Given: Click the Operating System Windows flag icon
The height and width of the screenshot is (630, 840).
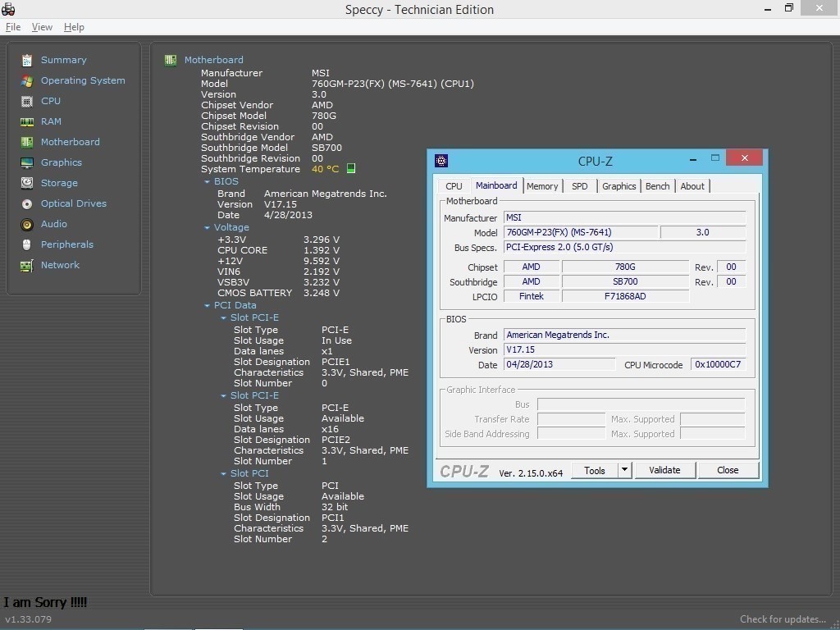Looking at the screenshot, I should (27, 80).
